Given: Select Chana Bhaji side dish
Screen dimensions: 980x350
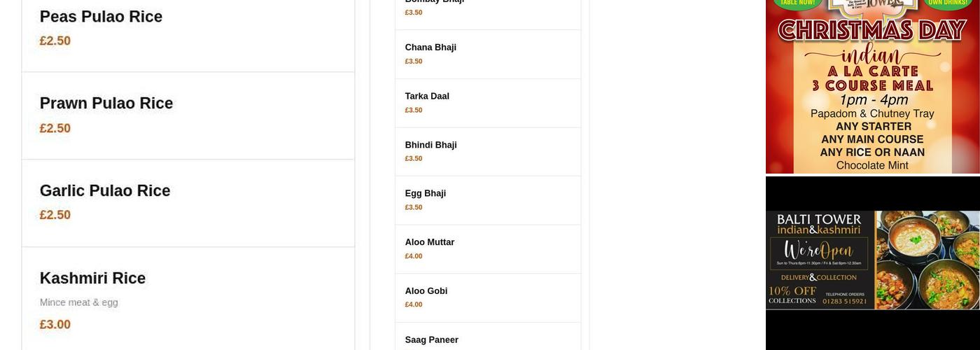Looking at the screenshot, I should click(430, 48).
